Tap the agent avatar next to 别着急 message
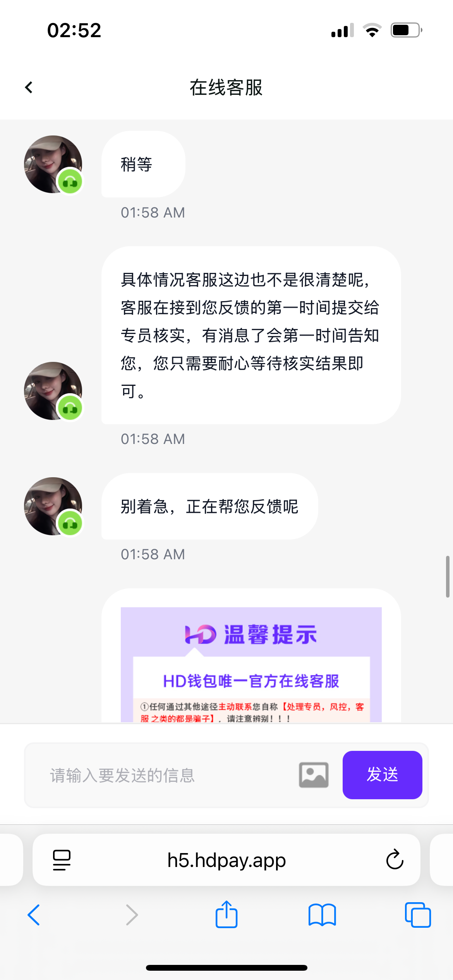Image resolution: width=453 pixels, height=980 pixels. pyautogui.click(x=53, y=506)
